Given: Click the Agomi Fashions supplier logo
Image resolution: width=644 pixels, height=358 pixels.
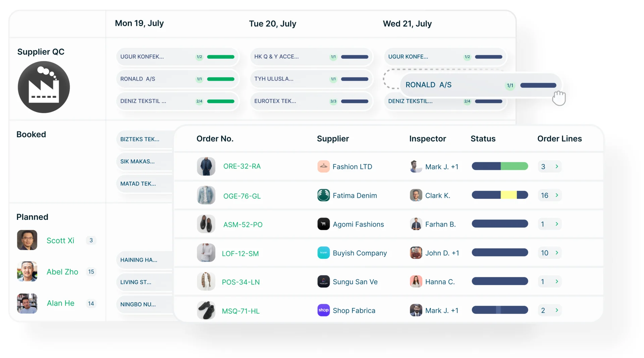Looking at the screenshot, I should tap(323, 224).
